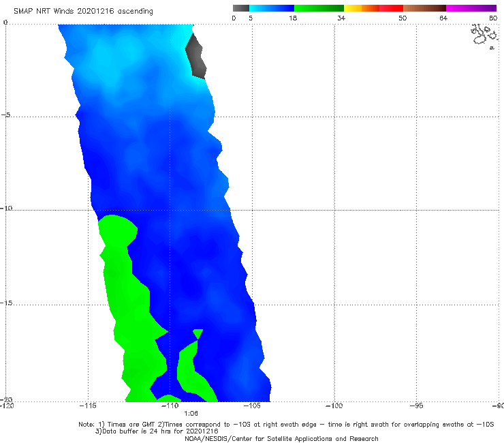Click the longitude label '-100'
This screenshot has height=443, width=504.
[x=334, y=406]
